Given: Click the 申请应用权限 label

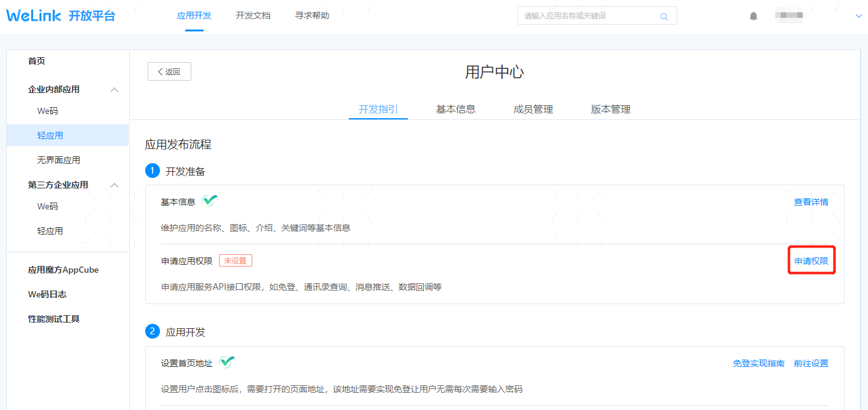Looking at the screenshot, I should point(186,261).
